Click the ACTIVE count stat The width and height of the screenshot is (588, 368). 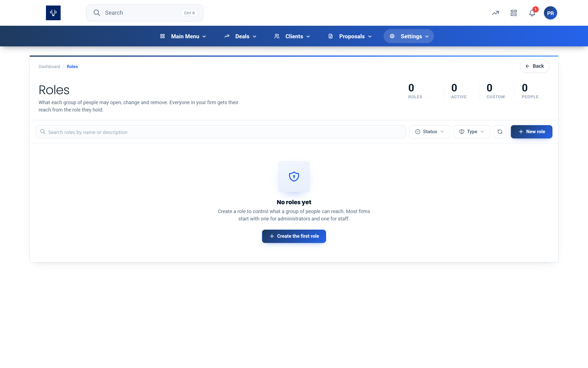tap(459, 91)
